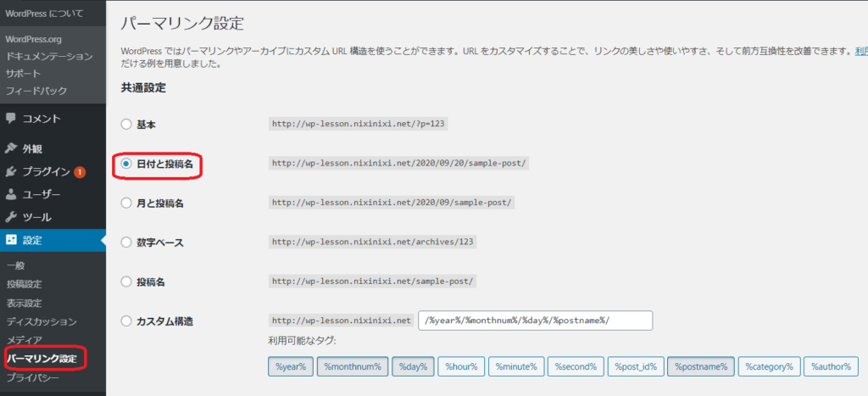Click the Tools wrench icon
Image resolution: width=868 pixels, height=396 pixels.
11,217
